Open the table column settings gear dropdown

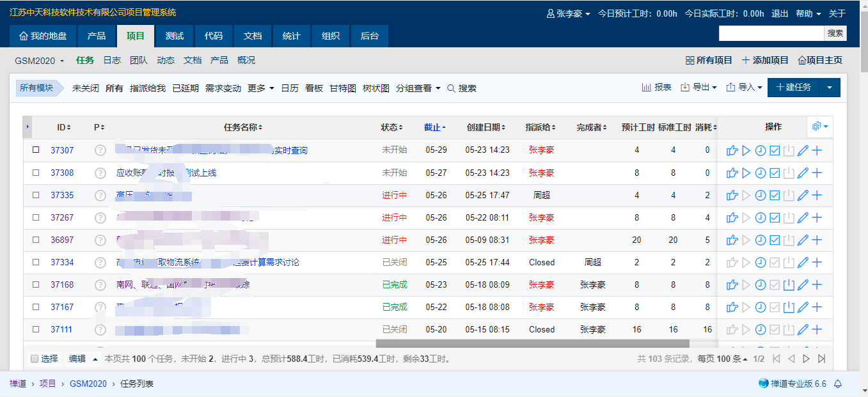point(819,127)
